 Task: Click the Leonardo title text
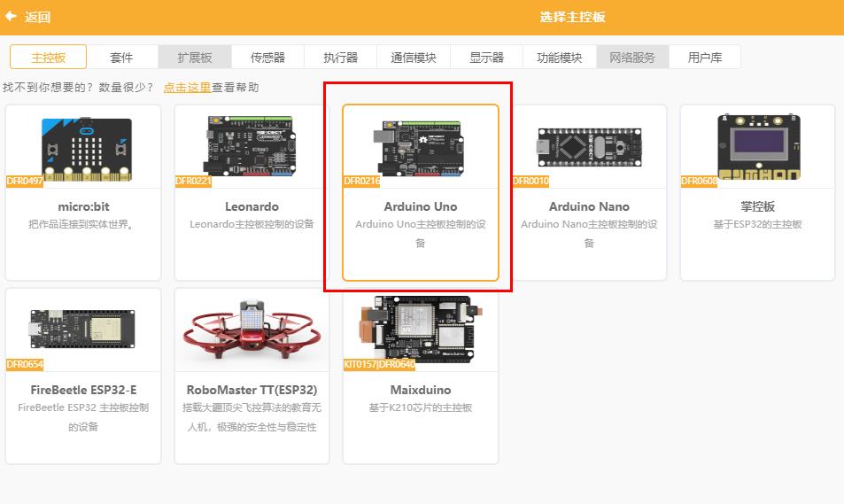(252, 206)
